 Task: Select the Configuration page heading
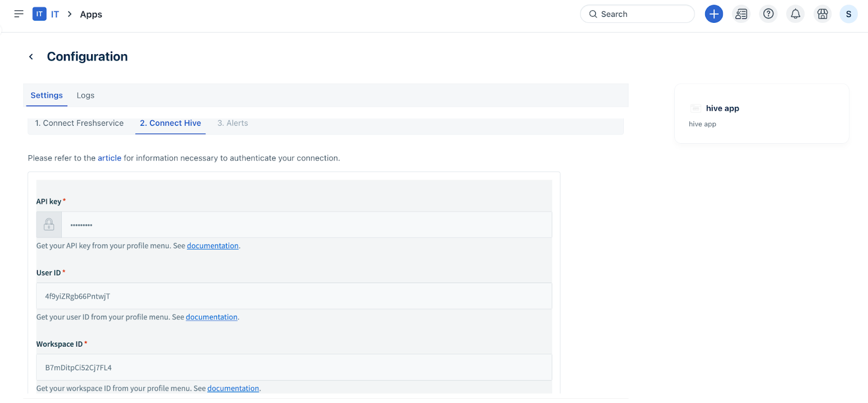coord(87,56)
